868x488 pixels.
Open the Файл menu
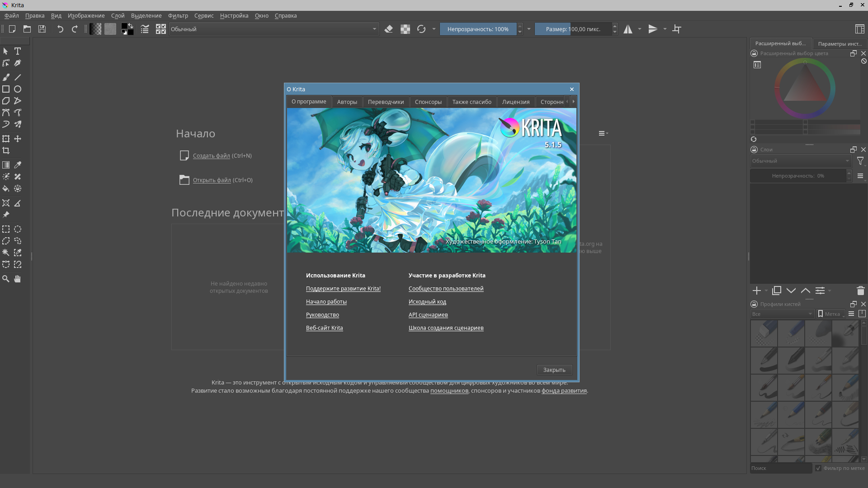(x=12, y=16)
